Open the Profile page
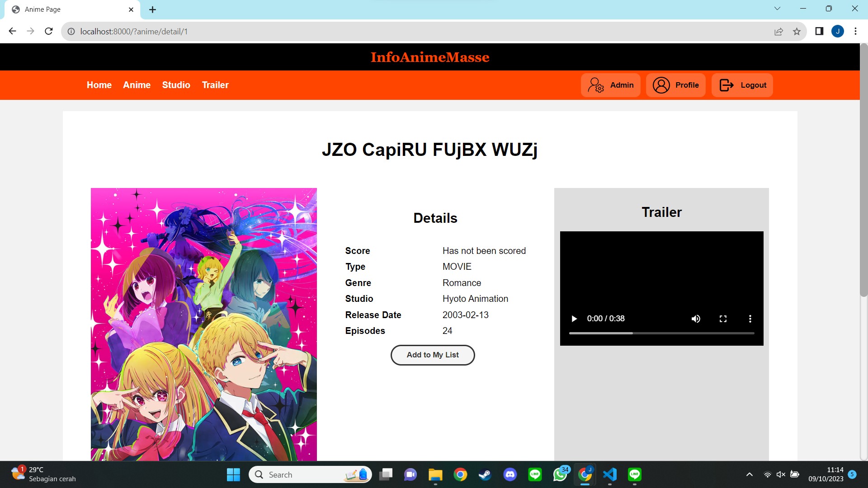The width and height of the screenshot is (868, 488). coord(675,85)
